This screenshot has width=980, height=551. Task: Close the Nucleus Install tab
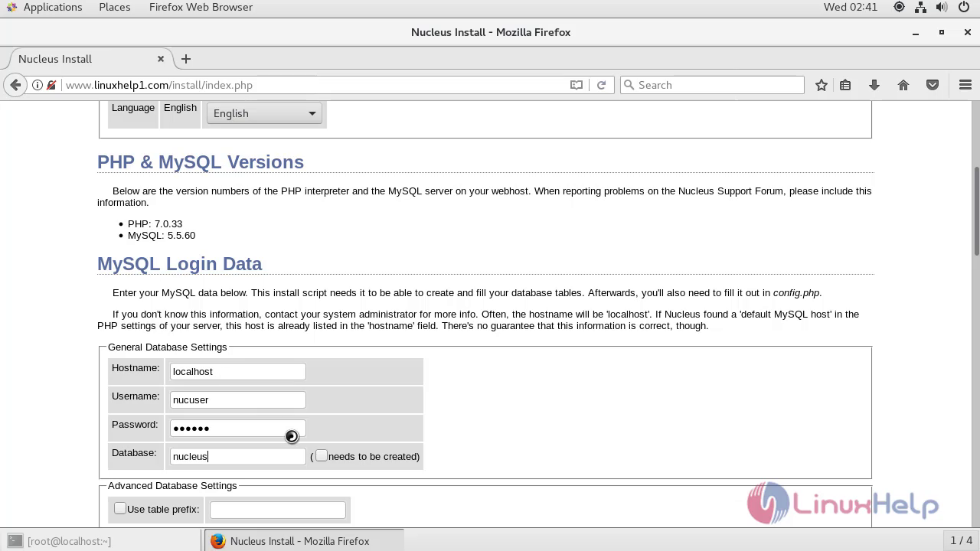tap(161, 59)
